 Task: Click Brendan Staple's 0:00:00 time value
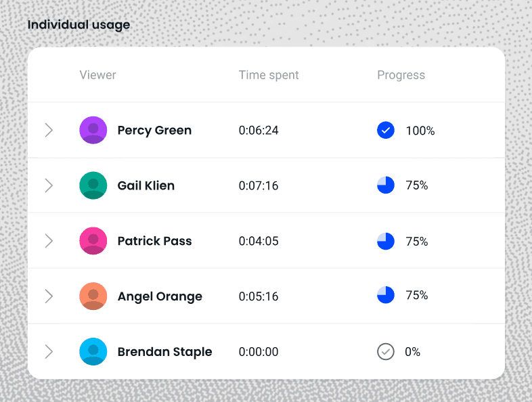(x=259, y=352)
